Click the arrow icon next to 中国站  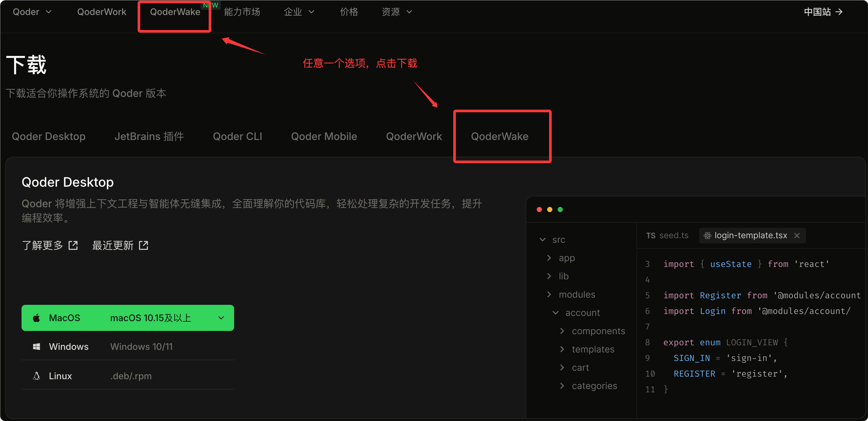[x=839, y=12]
